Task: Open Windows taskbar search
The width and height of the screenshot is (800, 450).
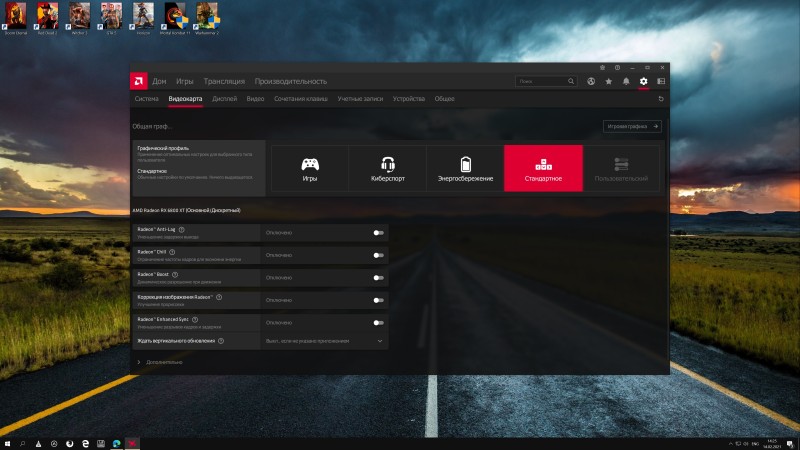Action: click(22, 444)
